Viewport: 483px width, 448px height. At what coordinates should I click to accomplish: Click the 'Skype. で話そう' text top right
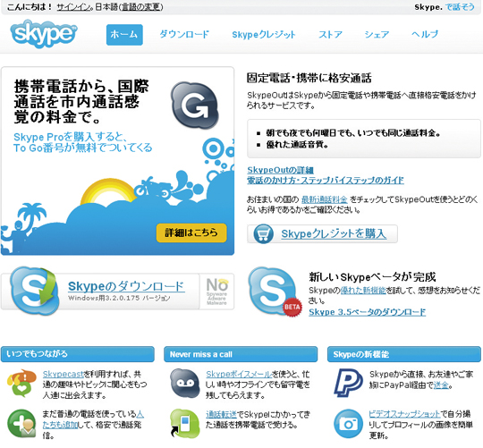click(x=445, y=7)
